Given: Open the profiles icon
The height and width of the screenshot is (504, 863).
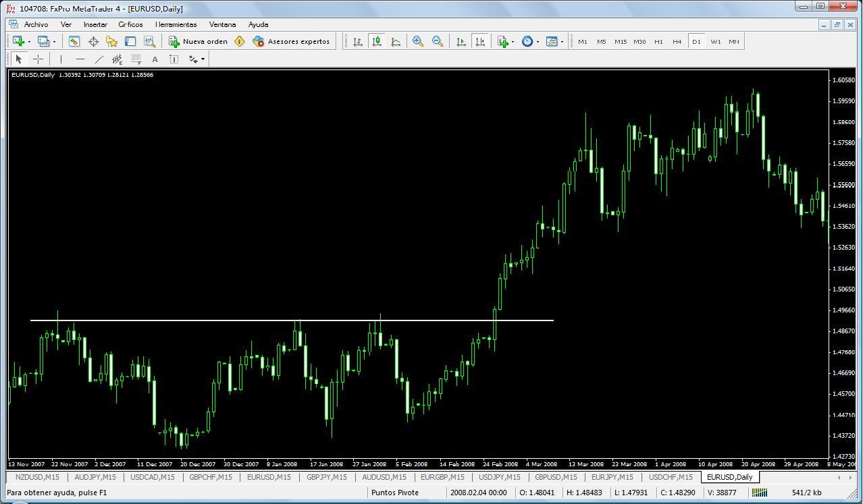Looking at the screenshot, I should (44, 41).
